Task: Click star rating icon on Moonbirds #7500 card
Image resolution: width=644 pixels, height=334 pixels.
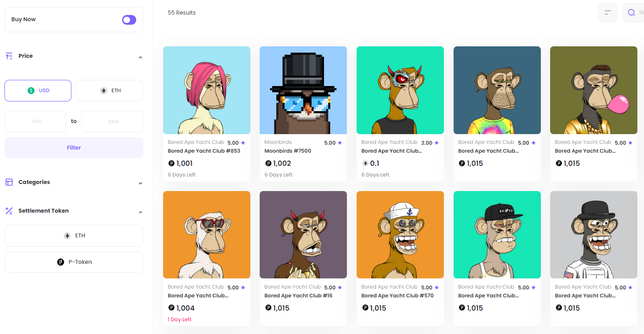Action: pyautogui.click(x=340, y=143)
